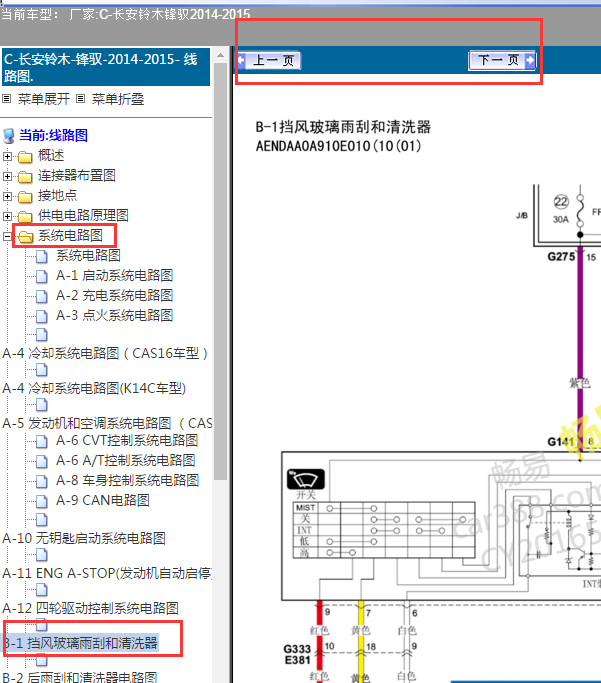Click document icon next to A-1 启动系统电路图
Image resolution: width=601 pixels, height=683 pixels.
[x=41, y=277]
